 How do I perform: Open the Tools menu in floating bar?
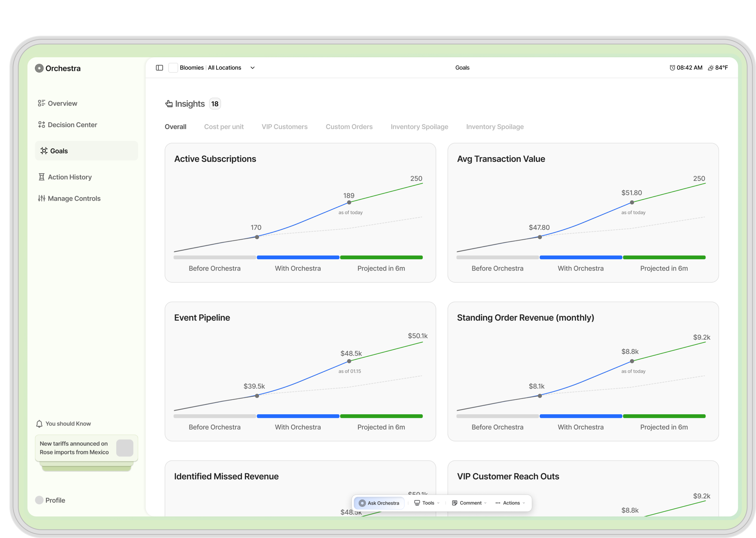point(427,503)
